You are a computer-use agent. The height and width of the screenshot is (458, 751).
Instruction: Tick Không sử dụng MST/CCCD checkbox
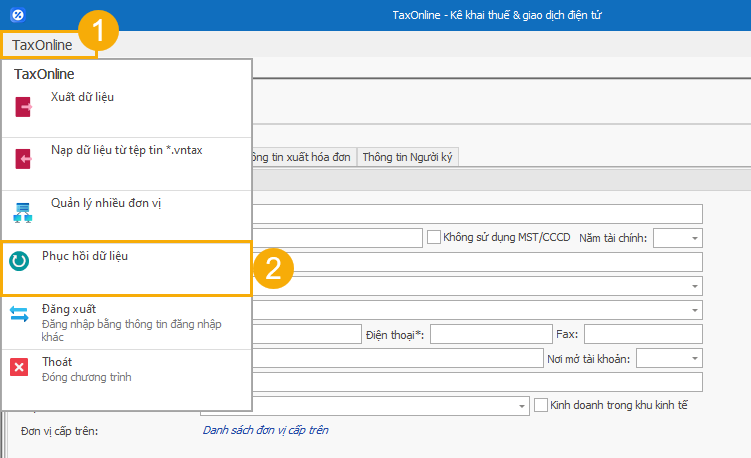pos(434,237)
